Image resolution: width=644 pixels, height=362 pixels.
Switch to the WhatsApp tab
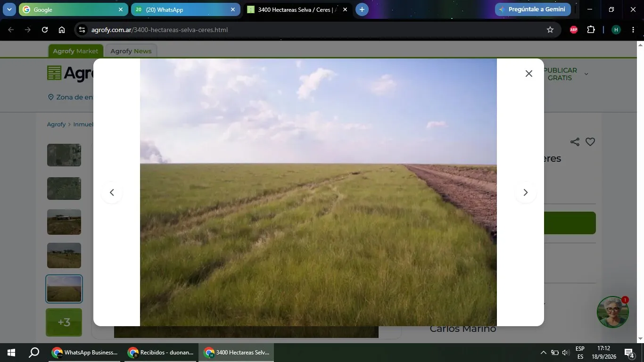[185, 9]
